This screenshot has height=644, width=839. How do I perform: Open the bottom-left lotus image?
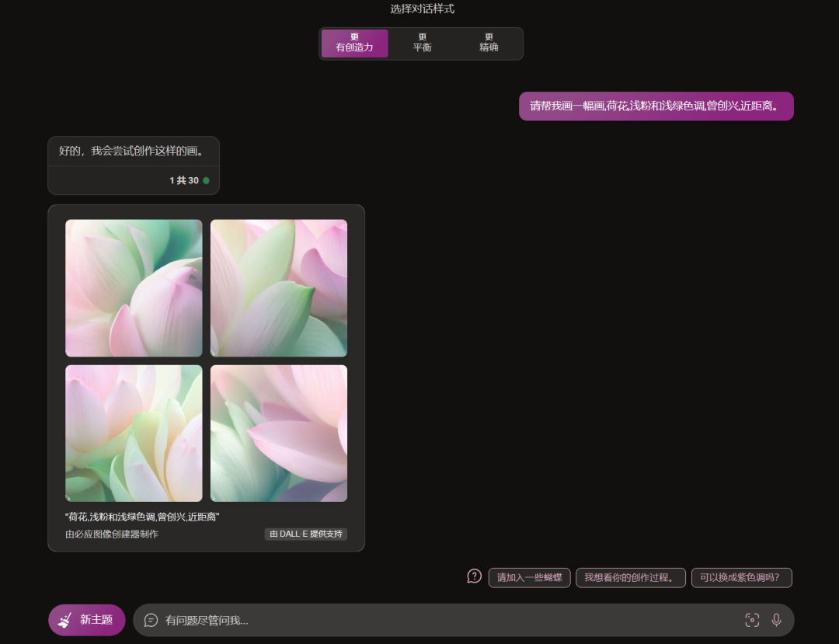134,433
